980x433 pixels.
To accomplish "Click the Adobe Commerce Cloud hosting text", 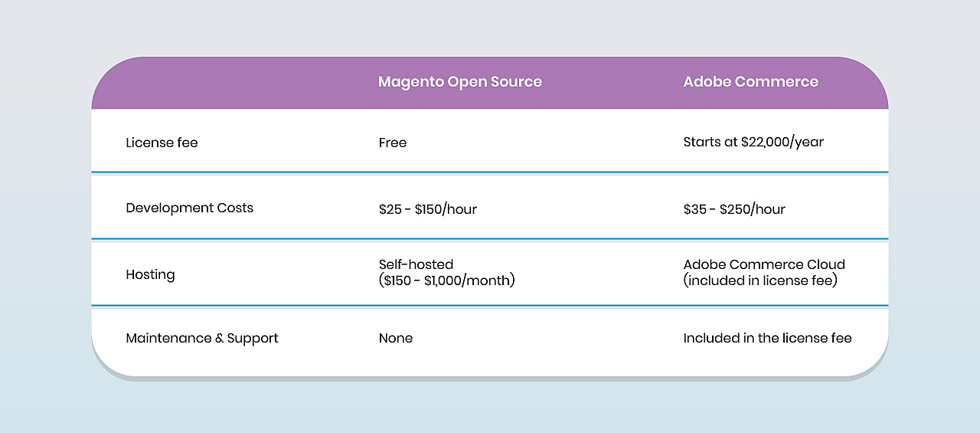I will point(764,264).
